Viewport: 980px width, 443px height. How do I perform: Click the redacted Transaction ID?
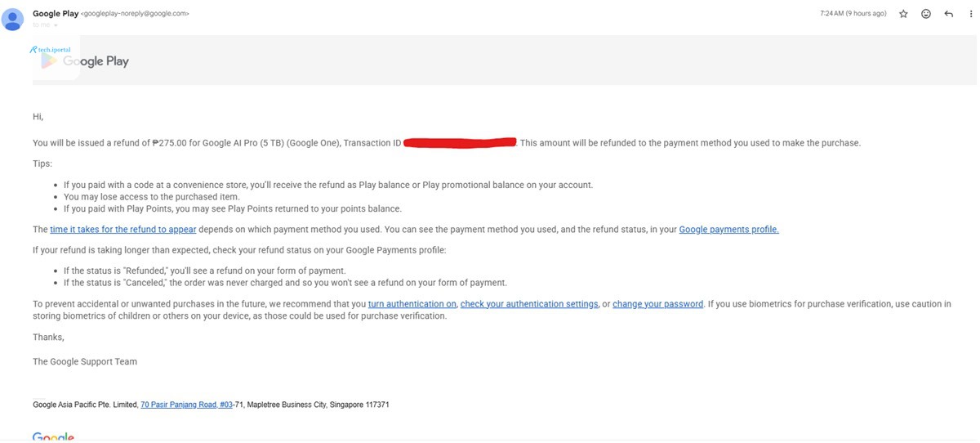click(x=461, y=143)
